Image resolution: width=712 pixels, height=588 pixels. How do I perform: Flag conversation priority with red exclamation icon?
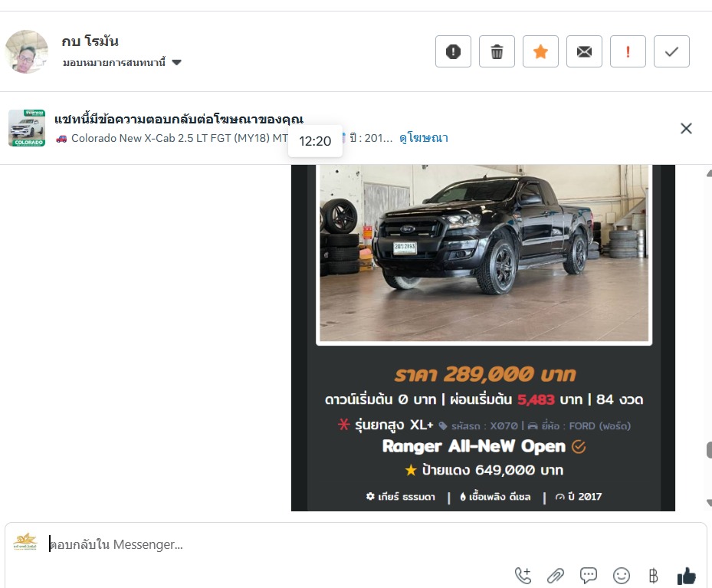pyautogui.click(x=628, y=51)
